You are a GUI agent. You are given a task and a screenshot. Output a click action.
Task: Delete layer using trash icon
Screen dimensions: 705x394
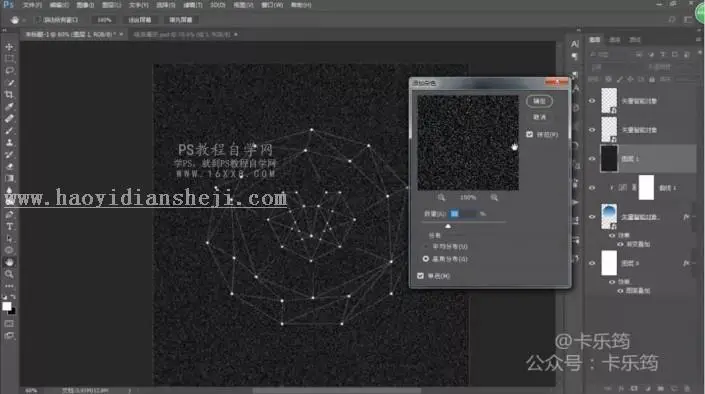tap(687, 388)
